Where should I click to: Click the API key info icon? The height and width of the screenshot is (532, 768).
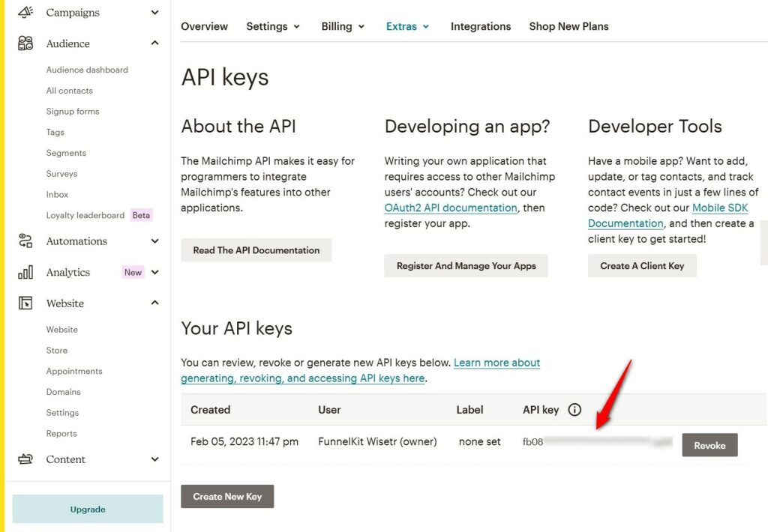tap(574, 410)
